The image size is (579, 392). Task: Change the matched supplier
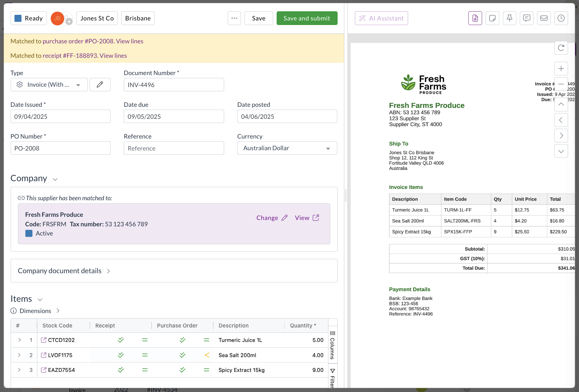pos(272,218)
